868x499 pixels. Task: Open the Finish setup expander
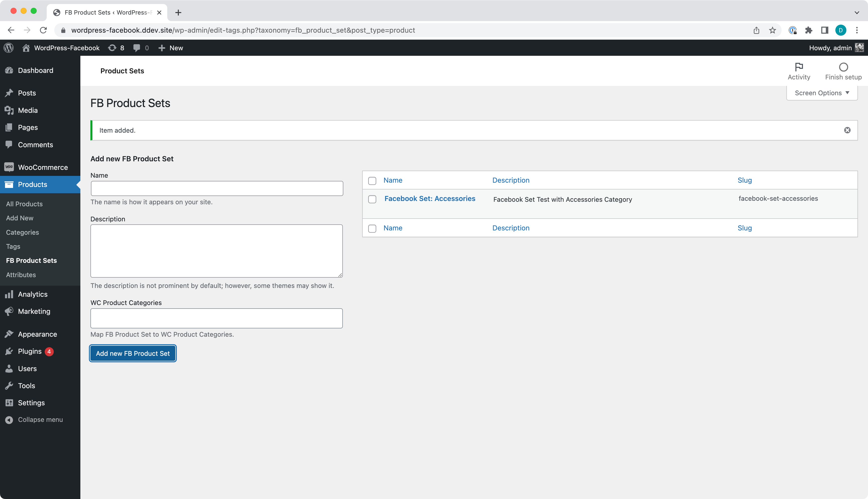[x=843, y=70]
